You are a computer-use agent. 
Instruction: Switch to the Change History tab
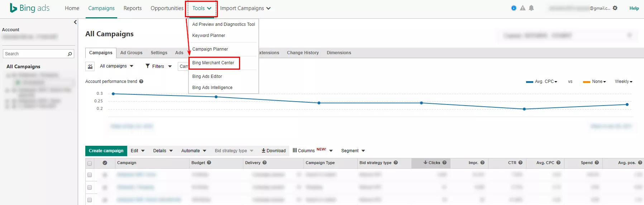tap(303, 53)
